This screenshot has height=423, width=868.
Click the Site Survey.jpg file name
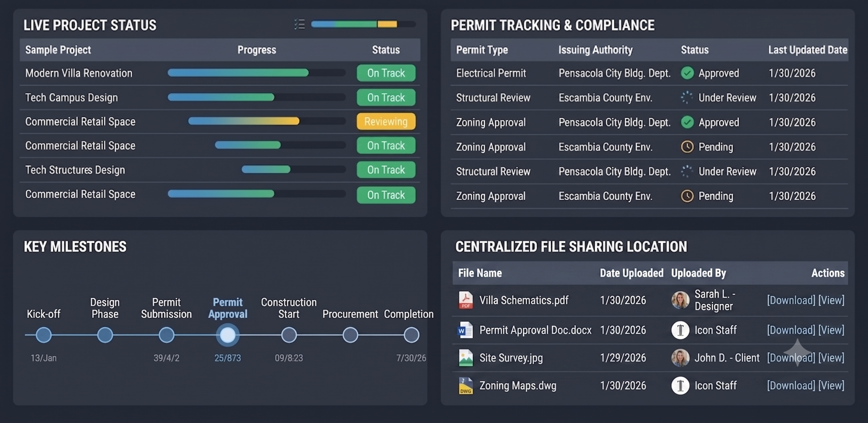point(511,357)
